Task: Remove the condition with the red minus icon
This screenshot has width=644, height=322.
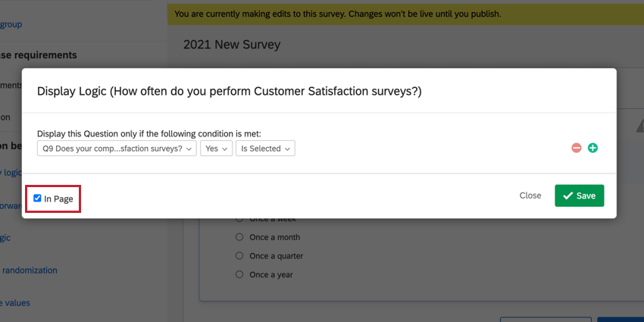Action: coord(576,148)
